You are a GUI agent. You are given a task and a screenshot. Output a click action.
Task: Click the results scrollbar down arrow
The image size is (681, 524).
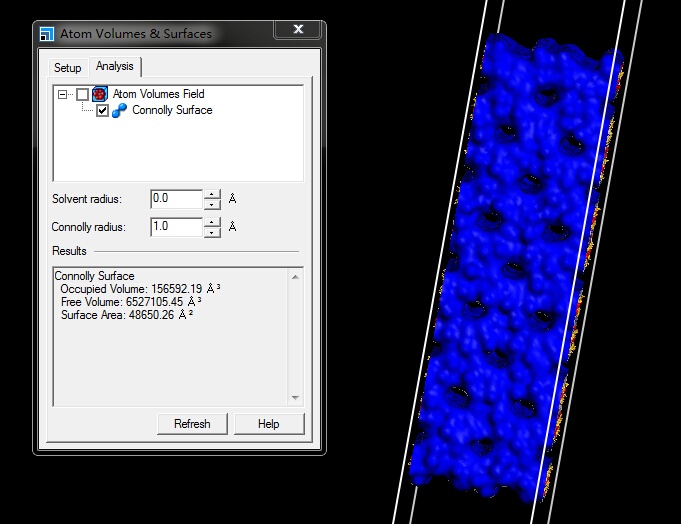click(295, 397)
